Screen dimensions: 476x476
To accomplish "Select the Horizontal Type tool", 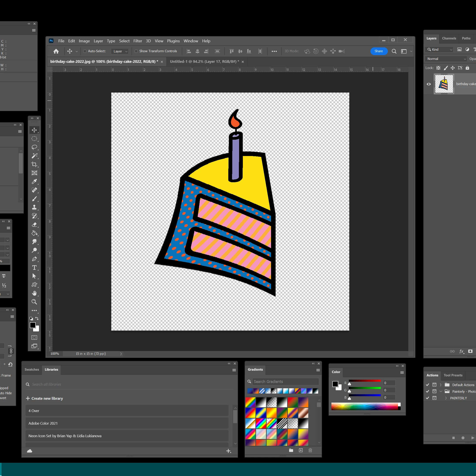I will 34,268.
